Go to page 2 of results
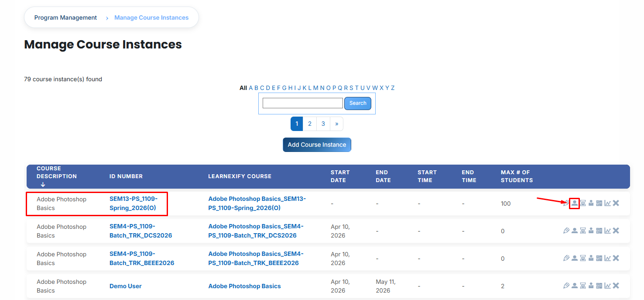The image size is (644, 300). [310, 124]
